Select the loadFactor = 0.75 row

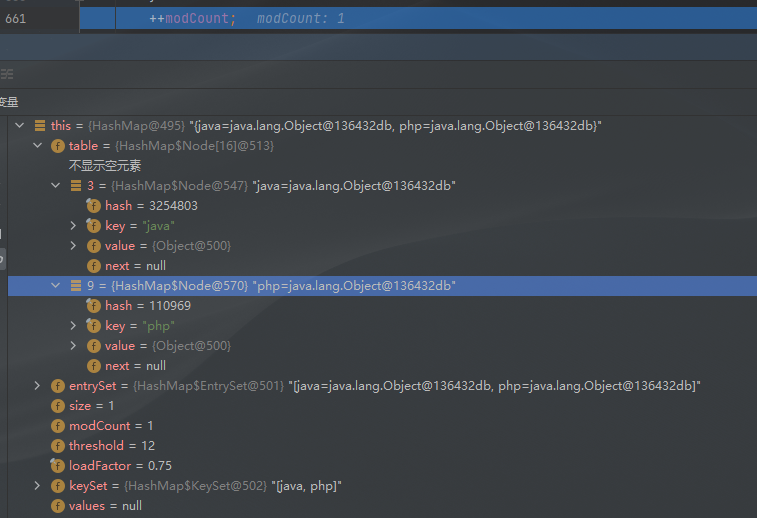point(382,465)
